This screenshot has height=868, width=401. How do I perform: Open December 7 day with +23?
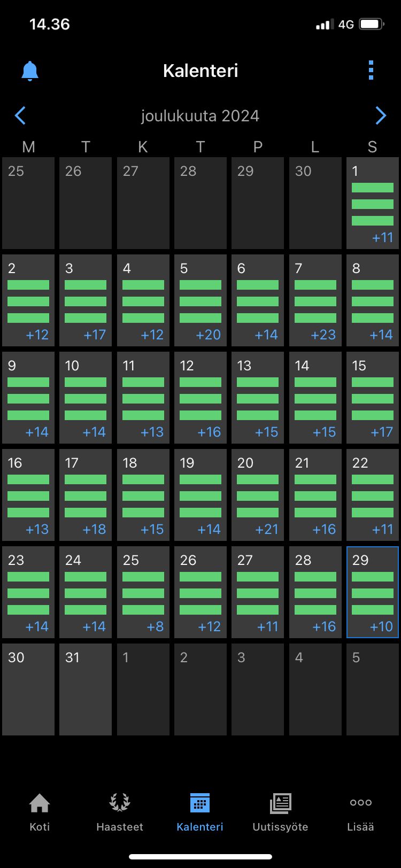click(315, 300)
